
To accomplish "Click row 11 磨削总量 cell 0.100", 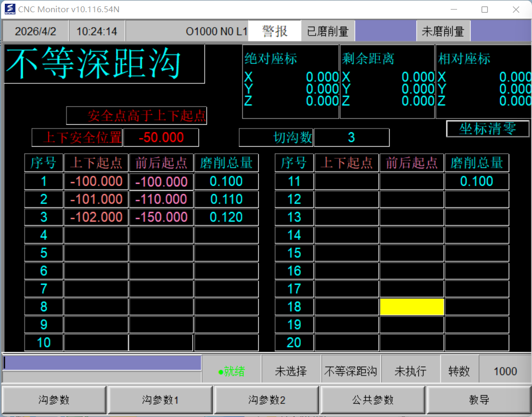I will [477, 182].
